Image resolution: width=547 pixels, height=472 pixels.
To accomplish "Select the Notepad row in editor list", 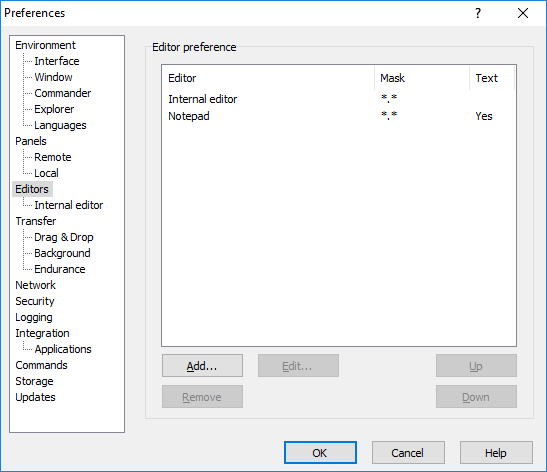I will [x=338, y=116].
